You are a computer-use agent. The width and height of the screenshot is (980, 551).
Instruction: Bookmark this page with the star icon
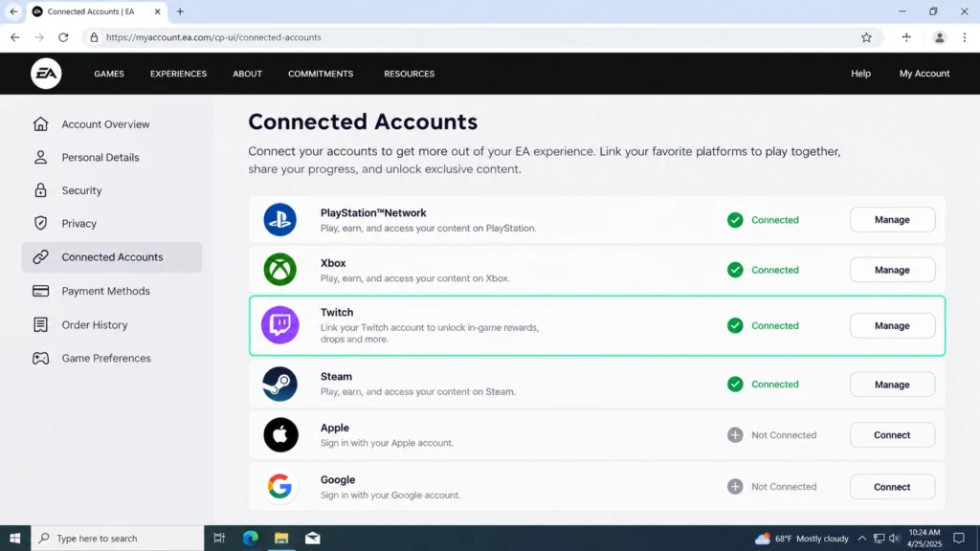[866, 37]
